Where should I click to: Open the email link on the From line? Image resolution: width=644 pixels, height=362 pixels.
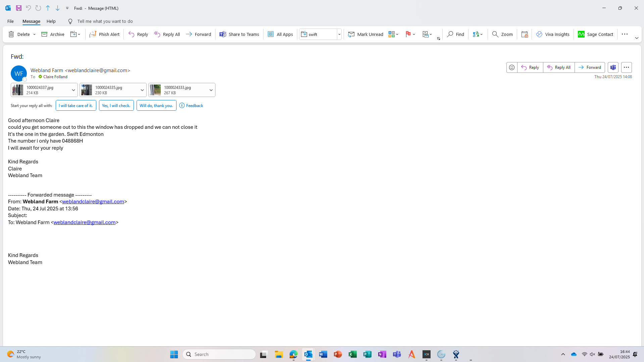(93, 202)
